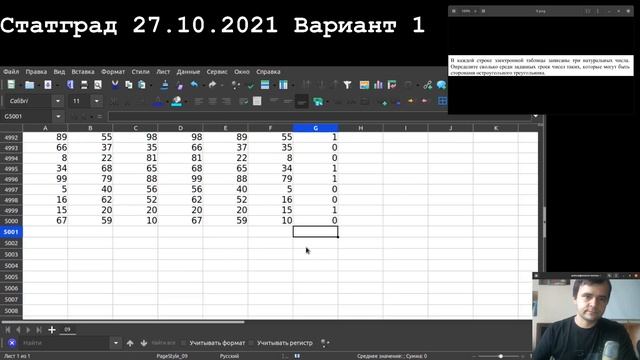Open the Сервис menu
Screen dimensions: 640x360
coord(217,71)
